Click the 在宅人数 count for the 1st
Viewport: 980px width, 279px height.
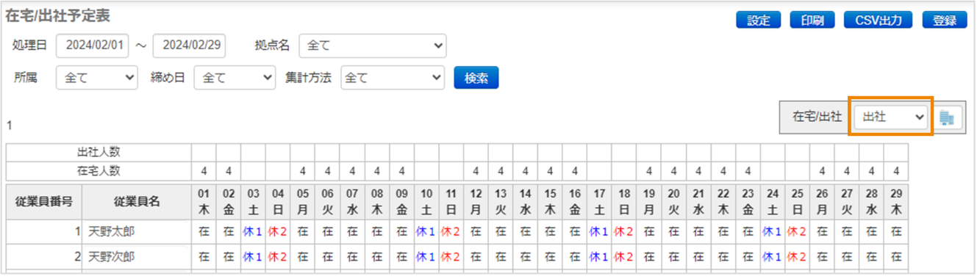pyautogui.click(x=204, y=171)
